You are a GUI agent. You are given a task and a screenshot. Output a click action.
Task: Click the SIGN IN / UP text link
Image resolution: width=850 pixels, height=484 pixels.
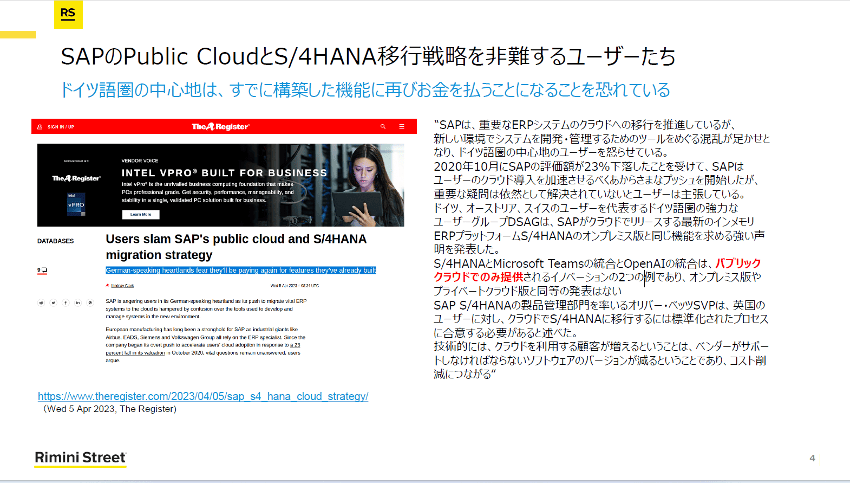[x=61, y=127]
